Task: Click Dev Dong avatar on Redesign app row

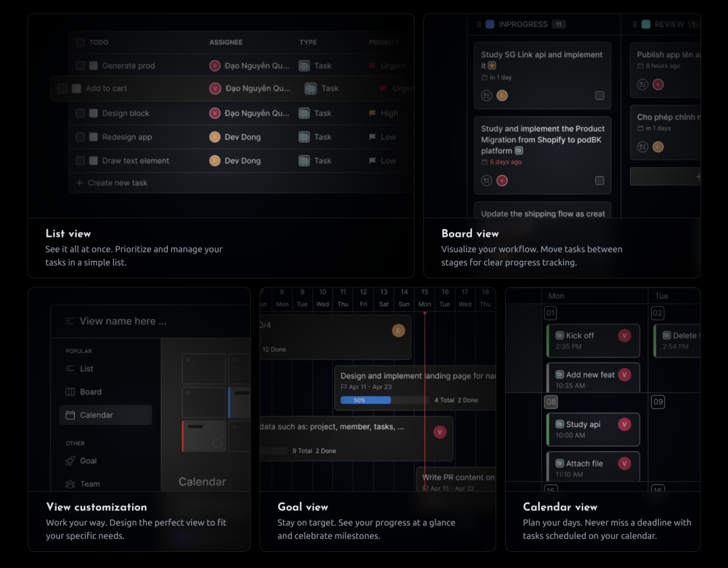Action: 214,137
